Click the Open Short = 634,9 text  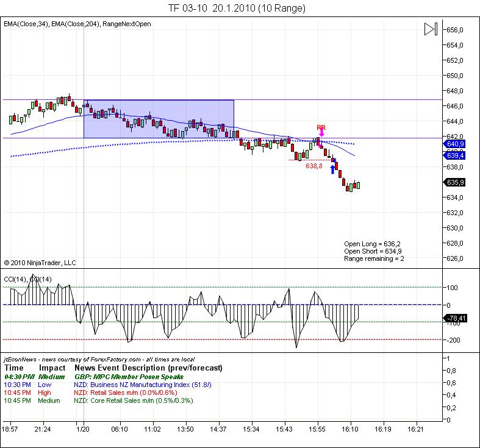373,251
